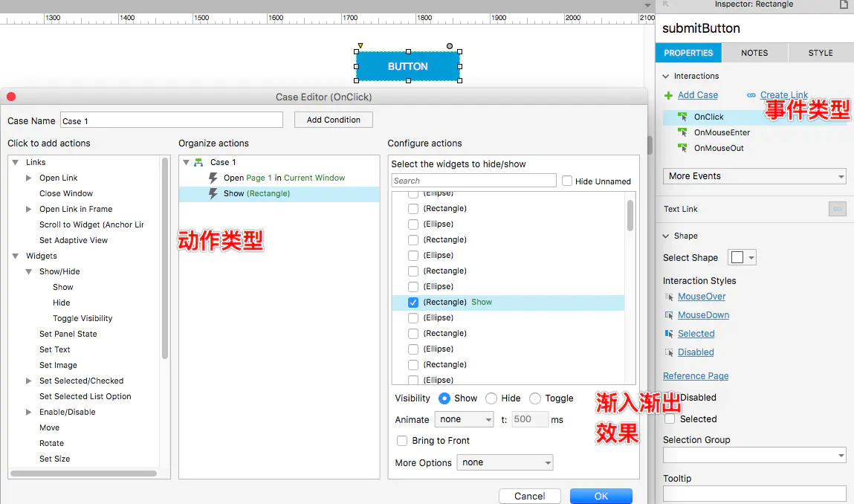Expand the Set Selected/Checked item
Viewport: 854px width, 504px height.
coord(29,381)
